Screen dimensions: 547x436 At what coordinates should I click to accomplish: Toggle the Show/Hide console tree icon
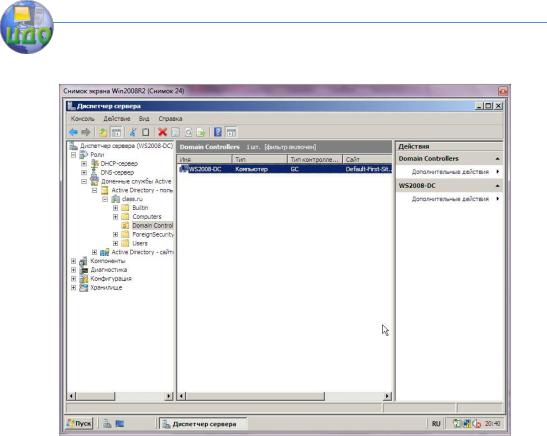pyautogui.click(x=116, y=132)
